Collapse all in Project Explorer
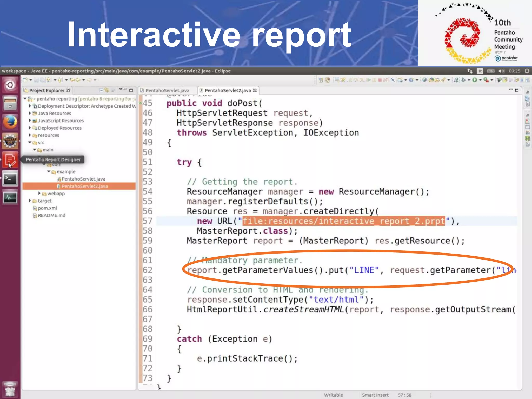The height and width of the screenshot is (399, 532). coord(101,90)
